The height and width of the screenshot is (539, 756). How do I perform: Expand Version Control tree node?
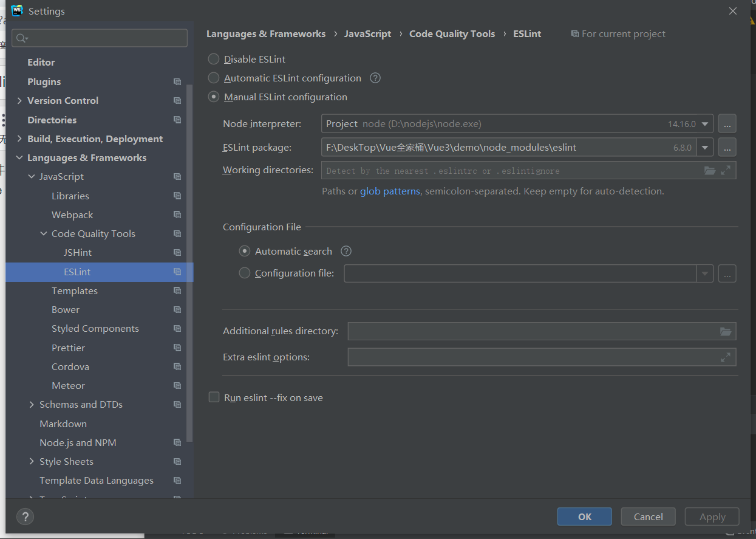tap(19, 100)
